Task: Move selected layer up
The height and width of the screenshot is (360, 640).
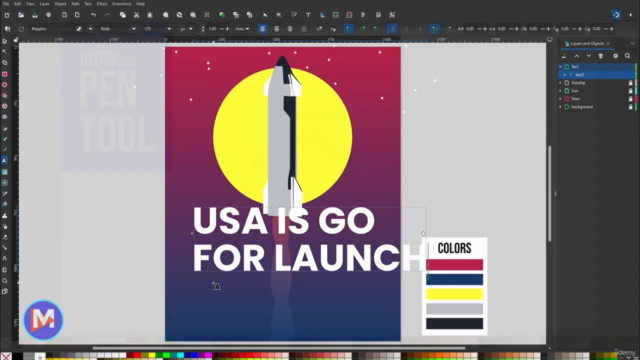Action: pos(576,56)
